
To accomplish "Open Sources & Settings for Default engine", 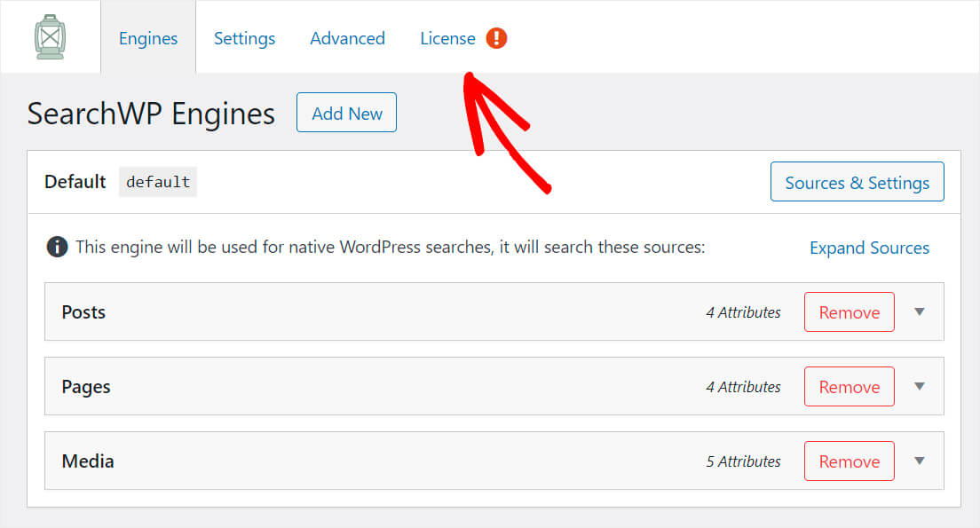I will (x=857, y=182).
